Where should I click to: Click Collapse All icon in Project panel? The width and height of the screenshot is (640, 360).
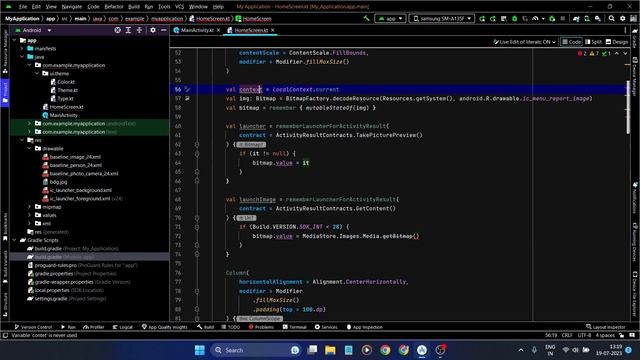(x=139, y=30)
